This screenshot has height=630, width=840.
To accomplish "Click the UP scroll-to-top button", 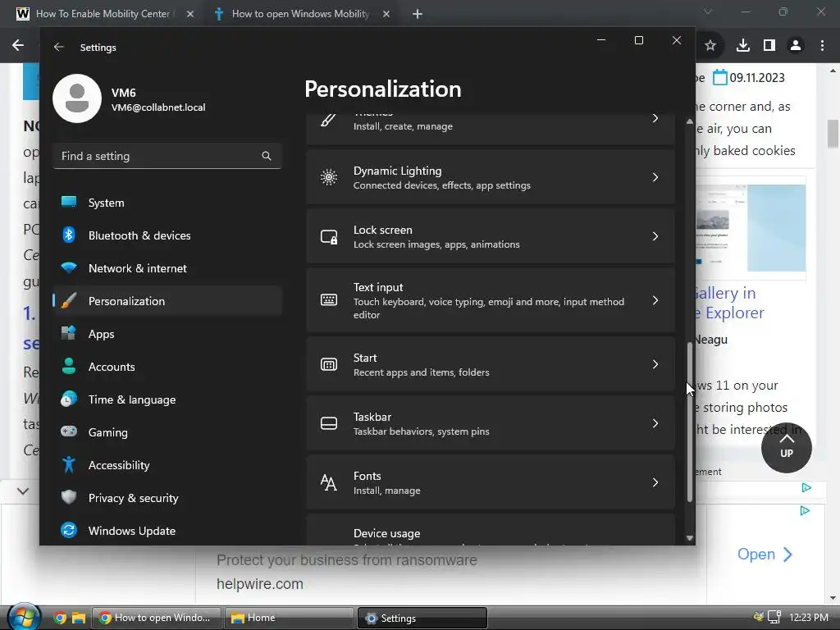I will 786,448.
